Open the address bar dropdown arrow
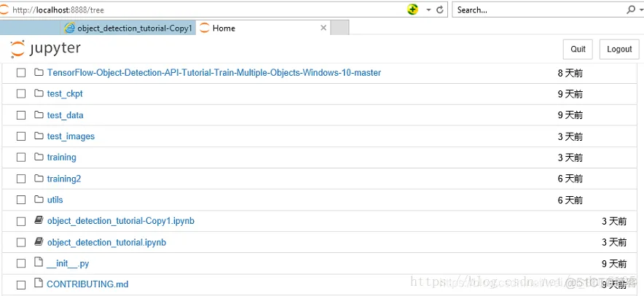644x296 pixels. click(428, 10)
